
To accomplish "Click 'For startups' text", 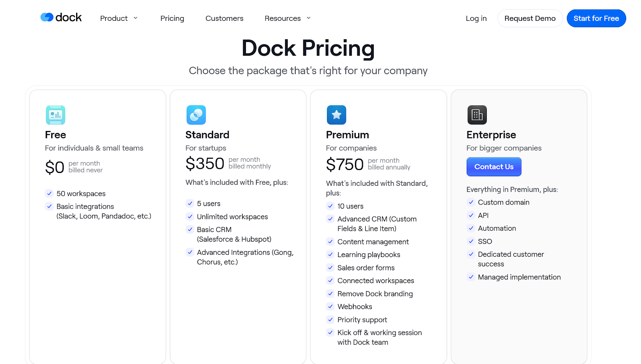I will 206,148.
